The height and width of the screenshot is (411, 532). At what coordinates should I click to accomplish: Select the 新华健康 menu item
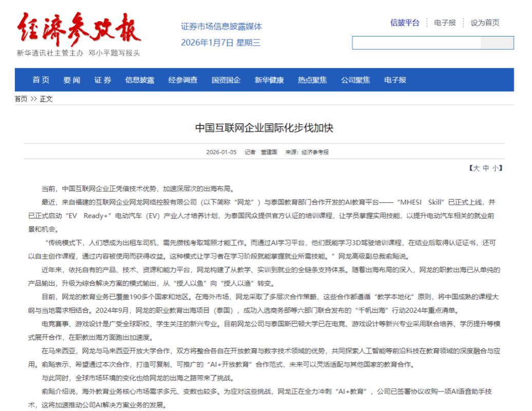point(269,80)
